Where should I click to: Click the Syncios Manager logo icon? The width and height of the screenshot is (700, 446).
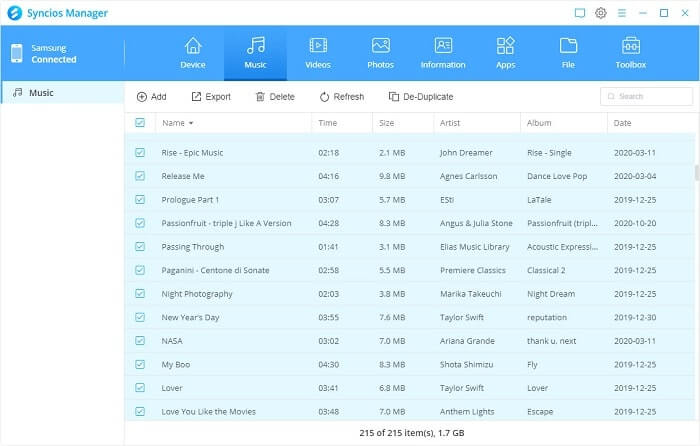point(15,13)
